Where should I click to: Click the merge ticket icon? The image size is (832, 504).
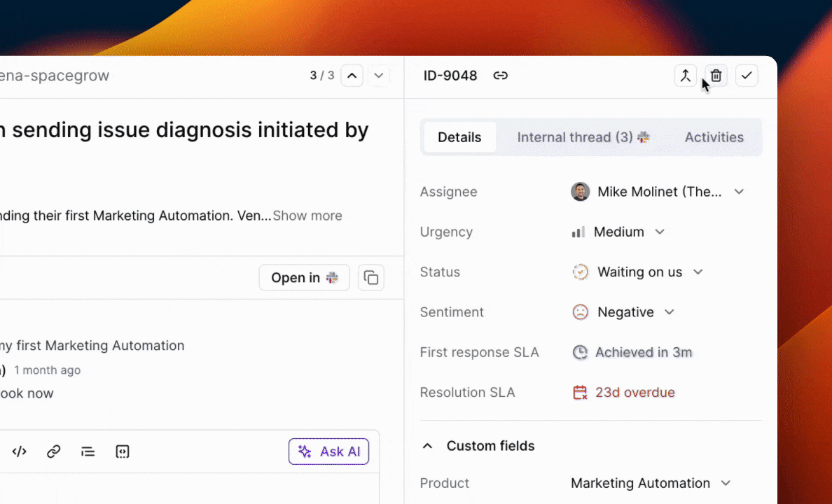pyautogui.click(x=685, y=76)
